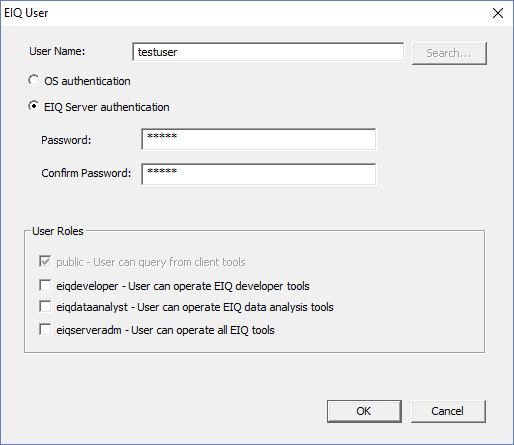The height and width of the screenshot is (445, 514).
Task: Check the eiqserveradm role box
Action: (x=45, y=330)
